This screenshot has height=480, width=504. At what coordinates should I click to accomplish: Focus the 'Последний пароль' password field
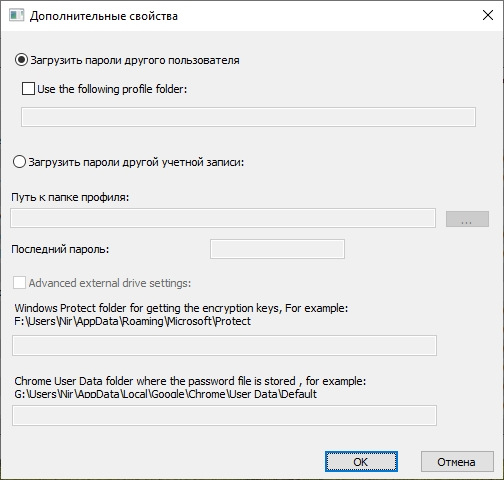(x=277, y=249)
